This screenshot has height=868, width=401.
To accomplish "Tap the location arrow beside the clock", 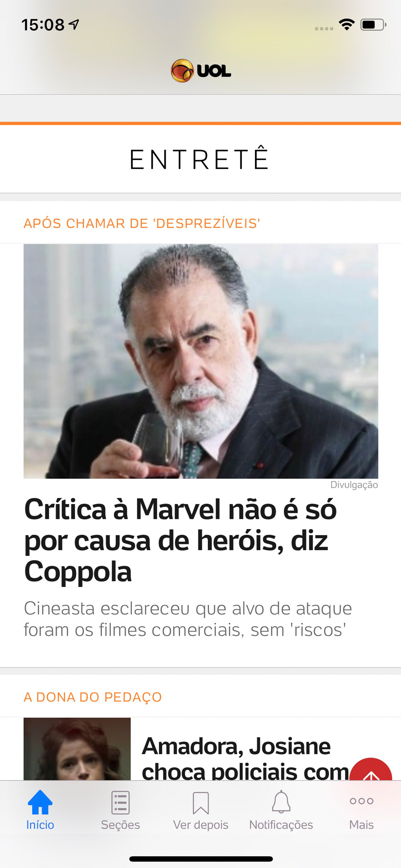I will point(74,24).
